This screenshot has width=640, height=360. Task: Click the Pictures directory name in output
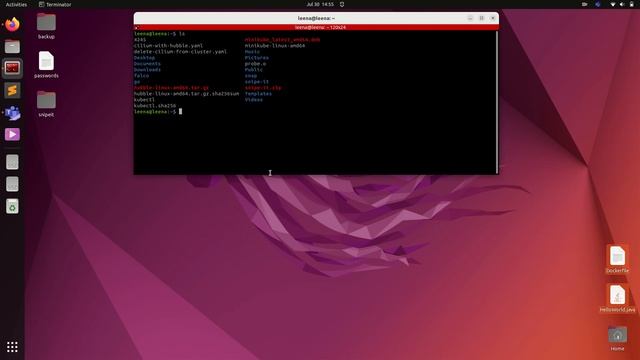257,58
